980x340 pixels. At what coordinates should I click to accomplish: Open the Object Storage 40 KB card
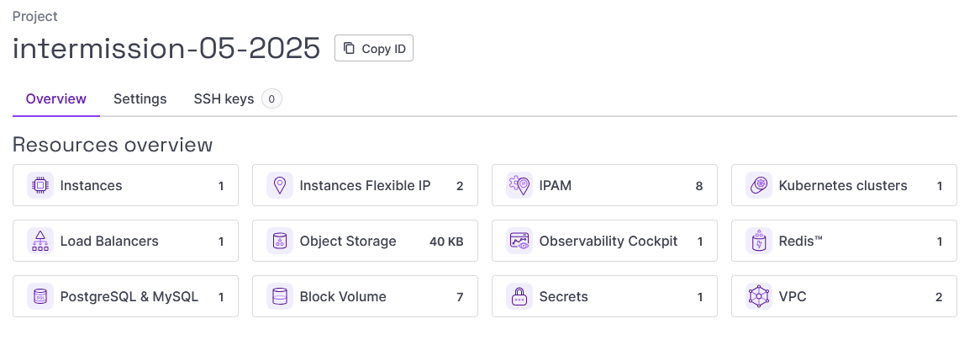[x=365, y=241]
